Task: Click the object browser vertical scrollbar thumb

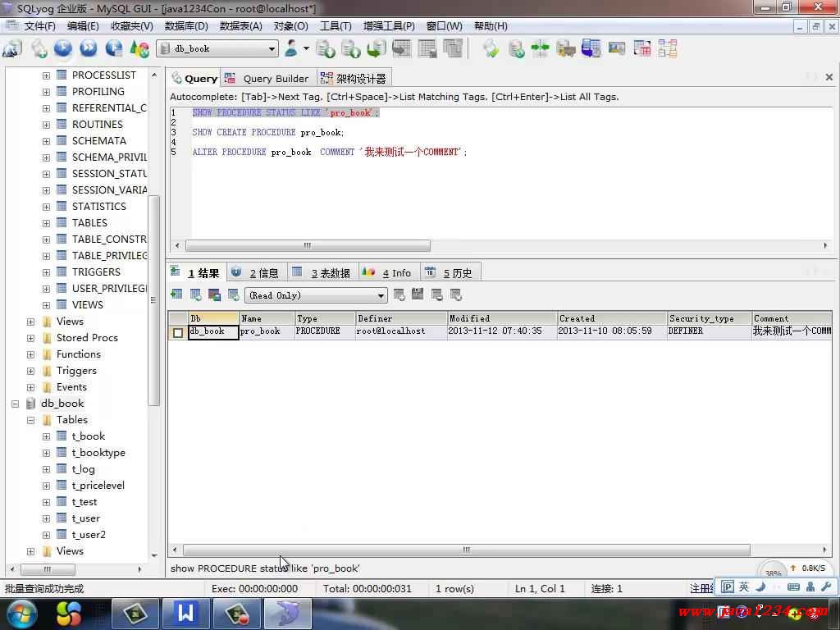Action: point(153,300)
